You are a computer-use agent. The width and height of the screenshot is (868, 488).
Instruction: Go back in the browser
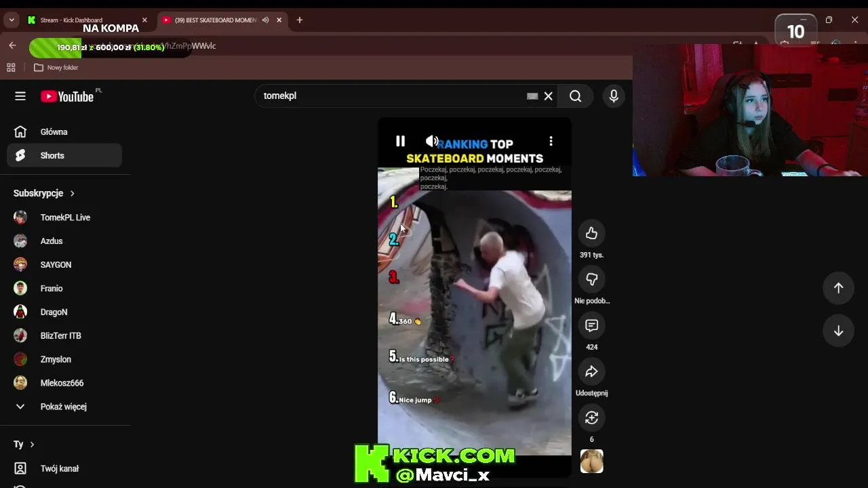12,45
